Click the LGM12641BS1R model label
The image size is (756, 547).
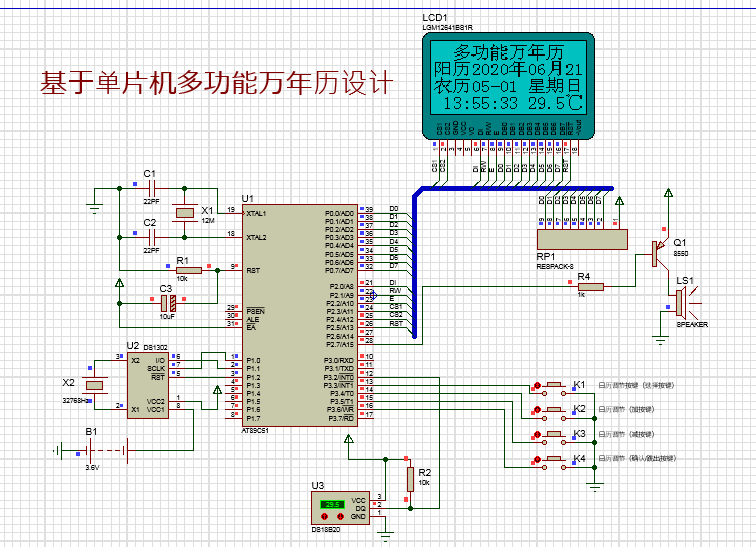(x=447, y=27)
